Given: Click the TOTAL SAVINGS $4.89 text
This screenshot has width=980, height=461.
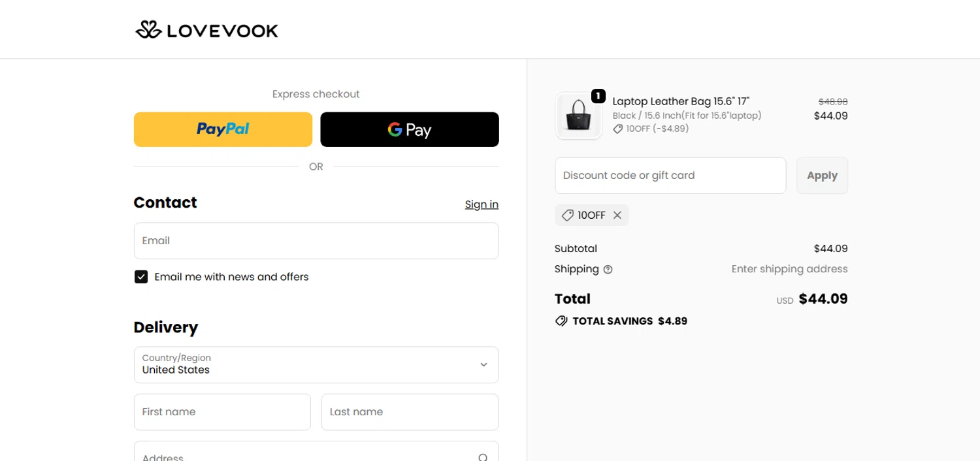Looking at the screenshot, I should click(630, 321).
